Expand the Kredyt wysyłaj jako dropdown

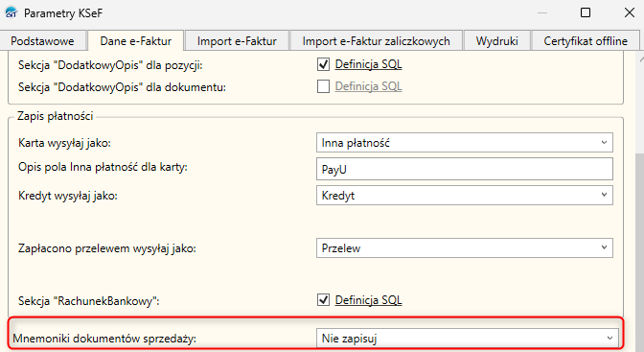465,196
